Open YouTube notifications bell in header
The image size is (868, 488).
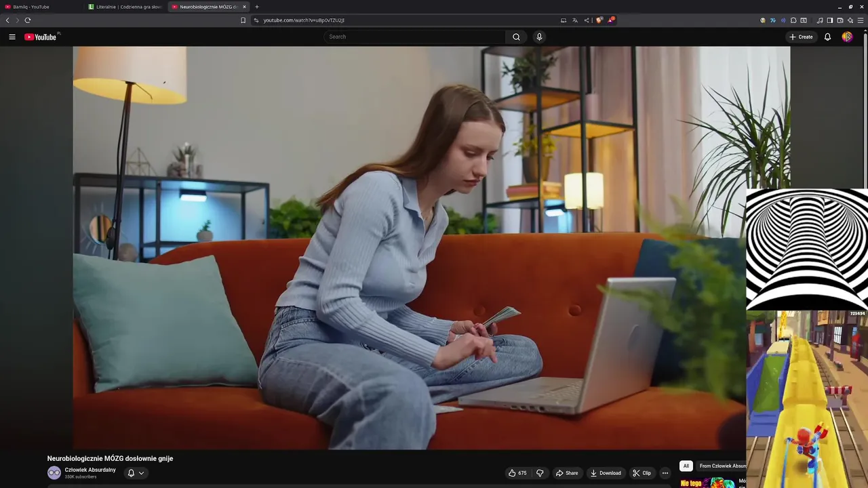coord(827,37)
